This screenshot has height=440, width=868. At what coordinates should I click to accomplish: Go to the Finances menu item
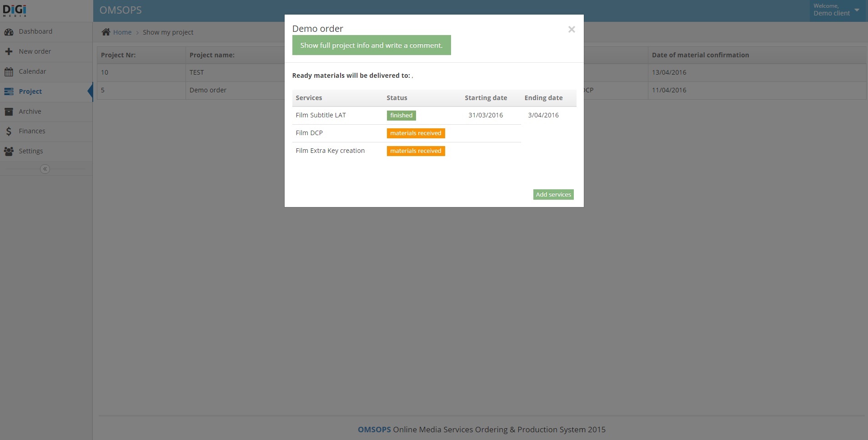(32, 131)
